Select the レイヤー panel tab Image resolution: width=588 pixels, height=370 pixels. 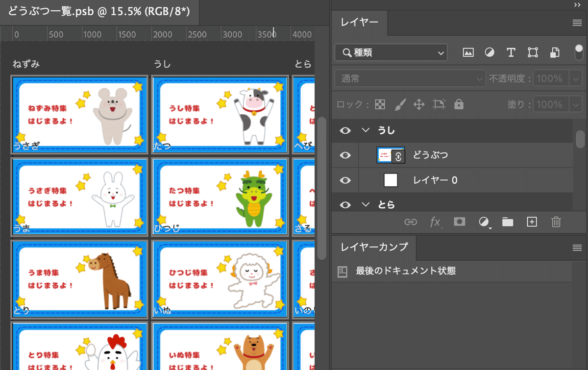359,23
